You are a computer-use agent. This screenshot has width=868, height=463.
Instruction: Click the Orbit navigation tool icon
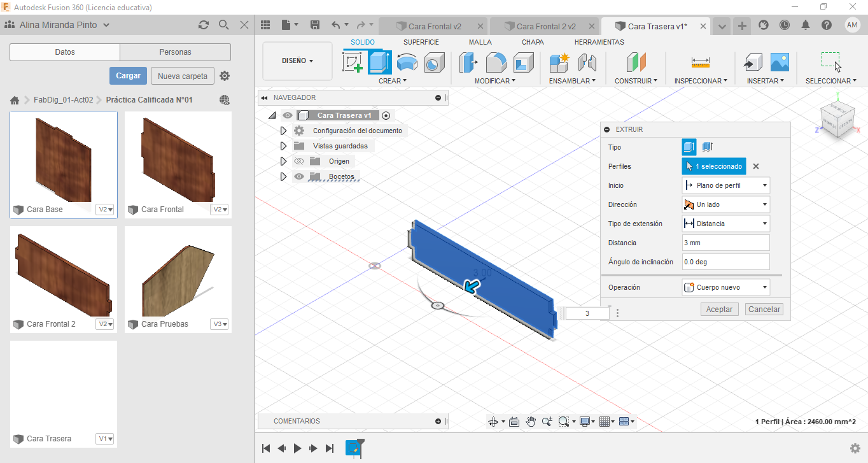(x=493, y=422)
